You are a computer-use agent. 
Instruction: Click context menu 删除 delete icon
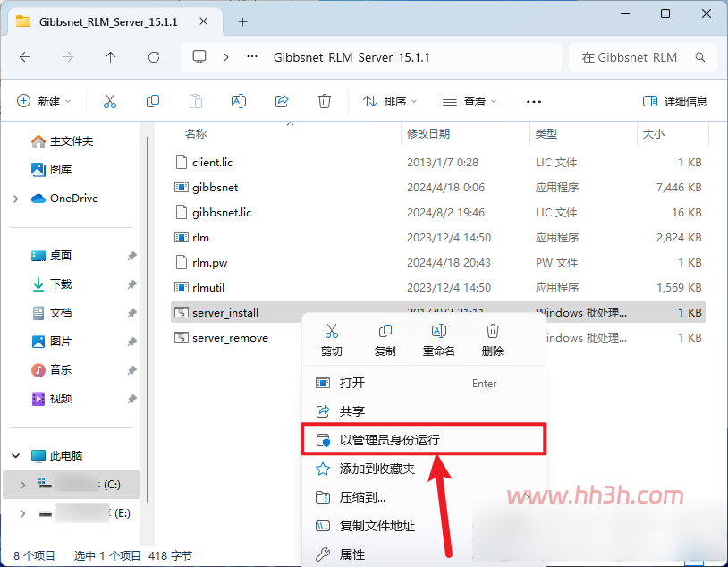pos(493,331)
